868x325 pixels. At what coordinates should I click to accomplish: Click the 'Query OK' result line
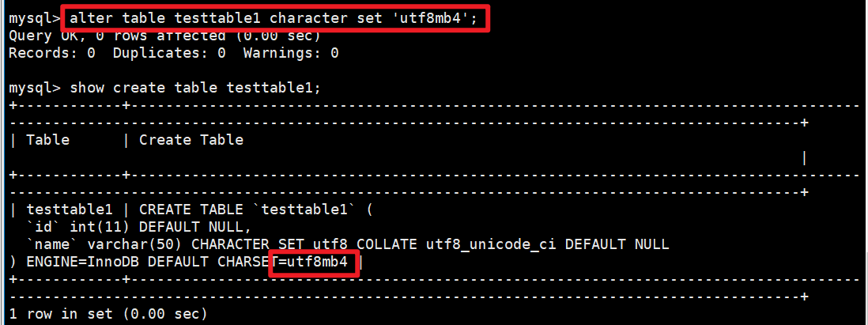coord(164,36)
